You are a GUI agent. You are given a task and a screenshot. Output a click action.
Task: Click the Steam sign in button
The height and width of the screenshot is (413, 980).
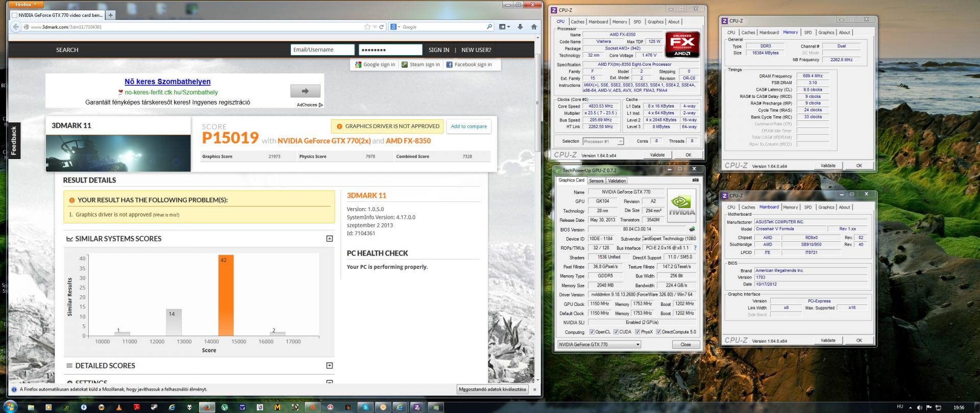(421, 65)
